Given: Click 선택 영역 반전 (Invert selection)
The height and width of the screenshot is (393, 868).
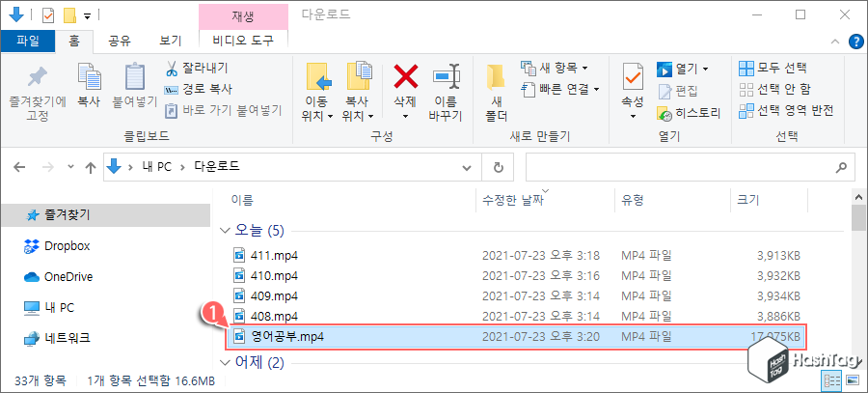Looking at the screenshot, I should coord(786,111).
